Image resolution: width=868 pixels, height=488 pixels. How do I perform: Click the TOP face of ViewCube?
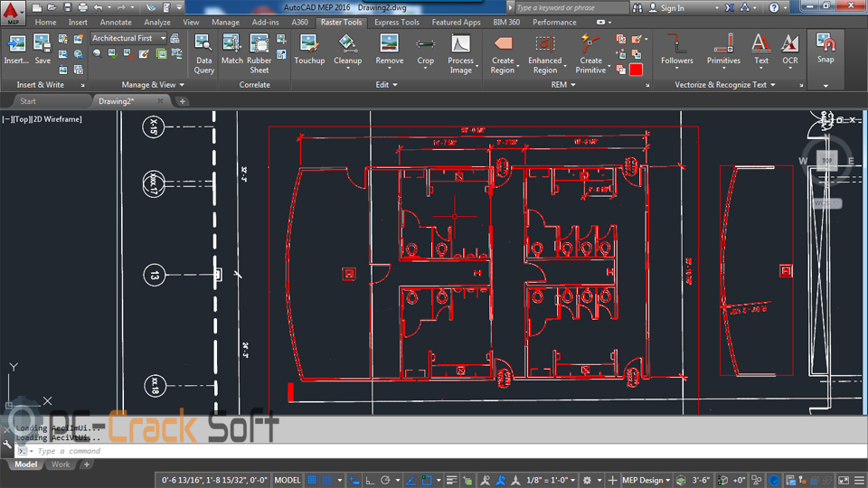click(x=826, y=161)
